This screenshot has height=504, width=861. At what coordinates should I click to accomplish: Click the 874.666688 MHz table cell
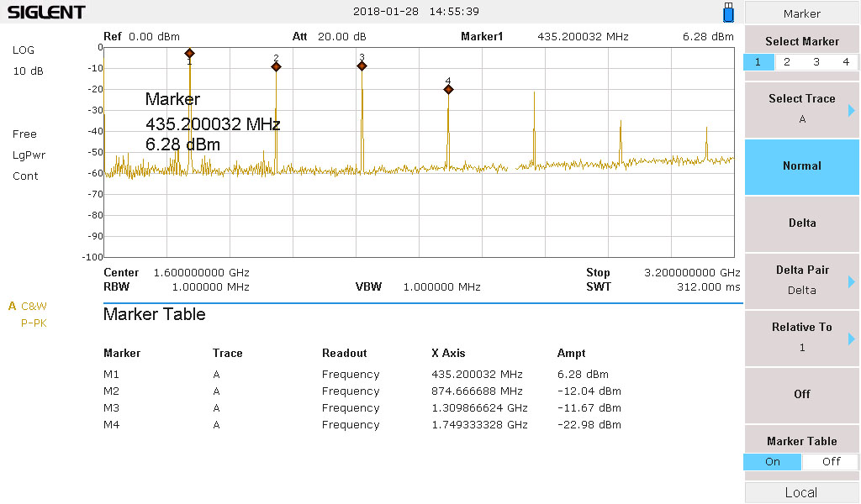click(x=478, y=391)
